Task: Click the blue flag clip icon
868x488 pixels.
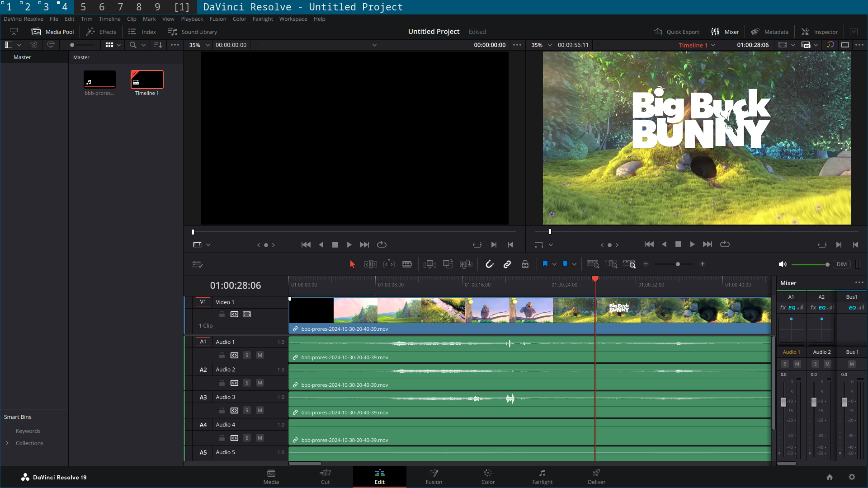Action: coord(545,264)
